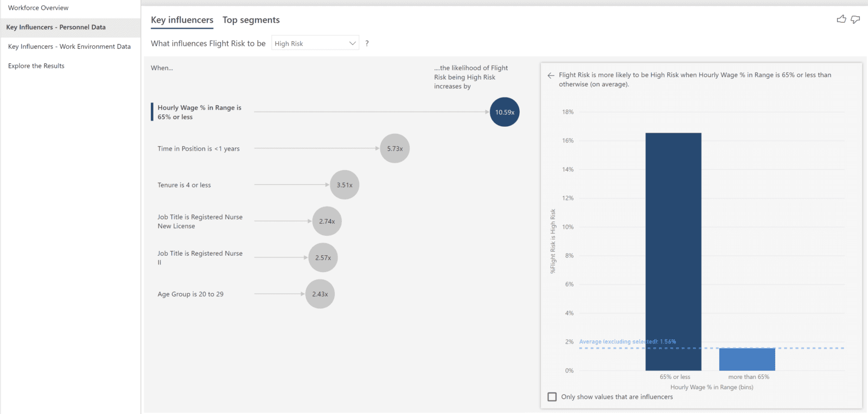Enable Only show values that are influencers

552,397
